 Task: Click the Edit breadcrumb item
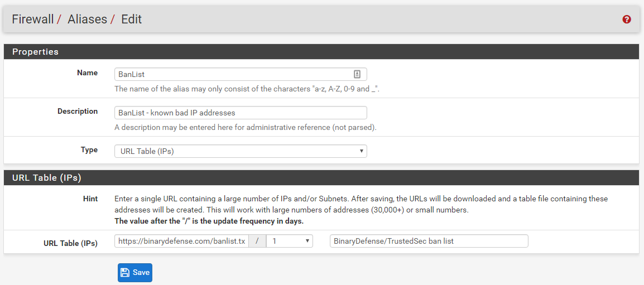tap(131, 20)
